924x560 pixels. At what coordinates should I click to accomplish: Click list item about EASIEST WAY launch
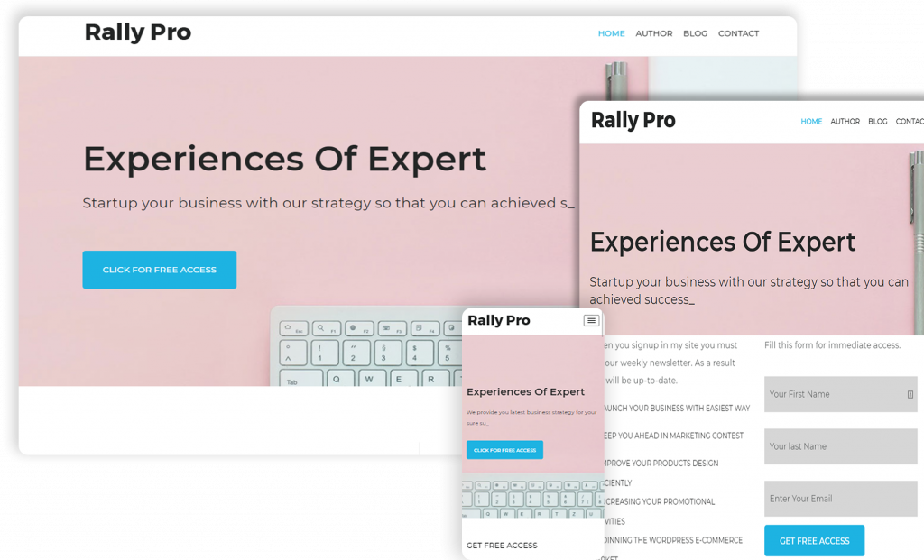pos(677,409)
